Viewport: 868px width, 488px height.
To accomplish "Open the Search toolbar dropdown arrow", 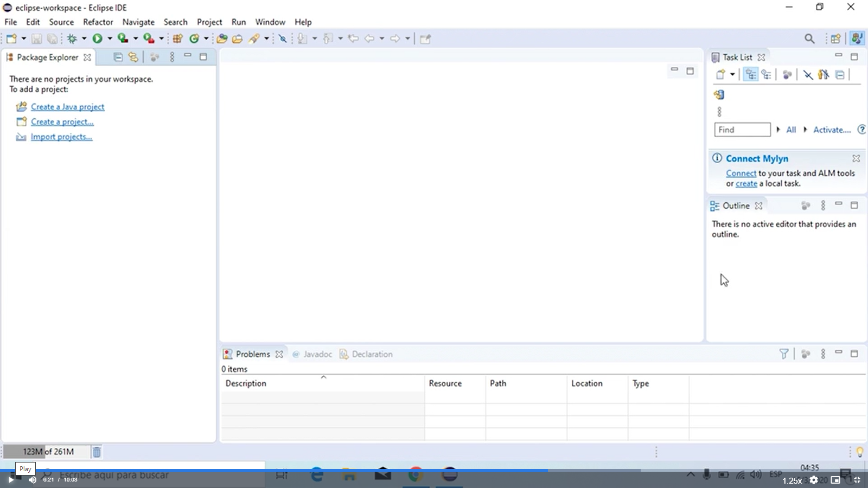I will pos(266,38).
